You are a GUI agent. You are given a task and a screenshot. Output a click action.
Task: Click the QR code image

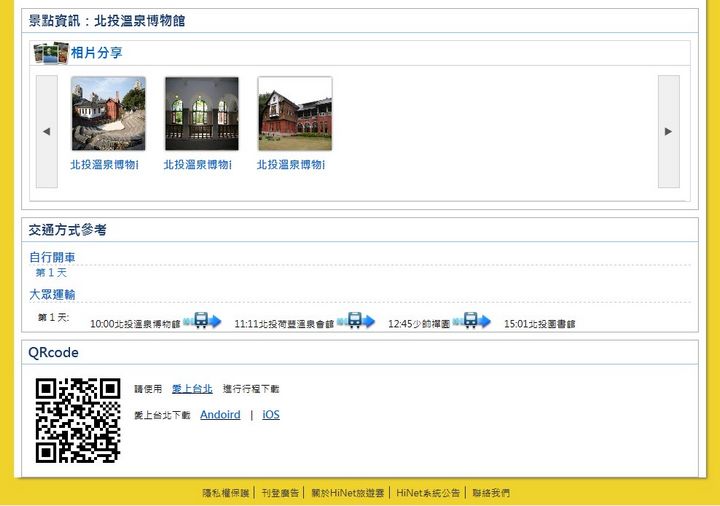point(78,420)
